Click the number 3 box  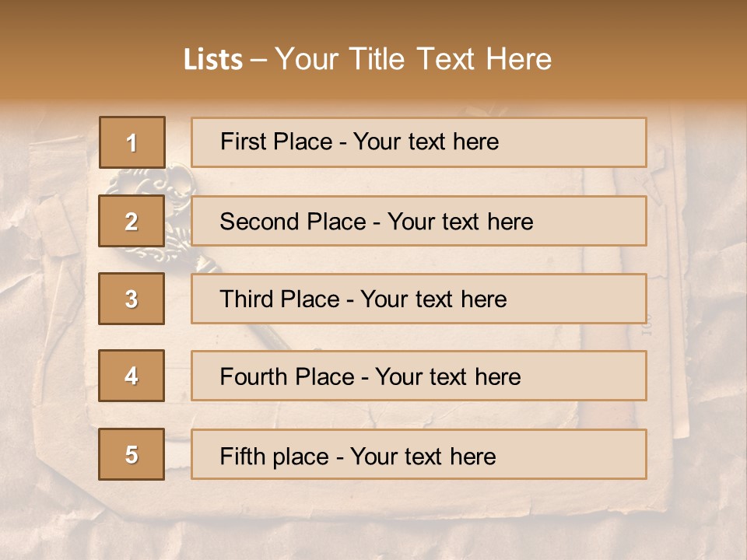point(132,299)
